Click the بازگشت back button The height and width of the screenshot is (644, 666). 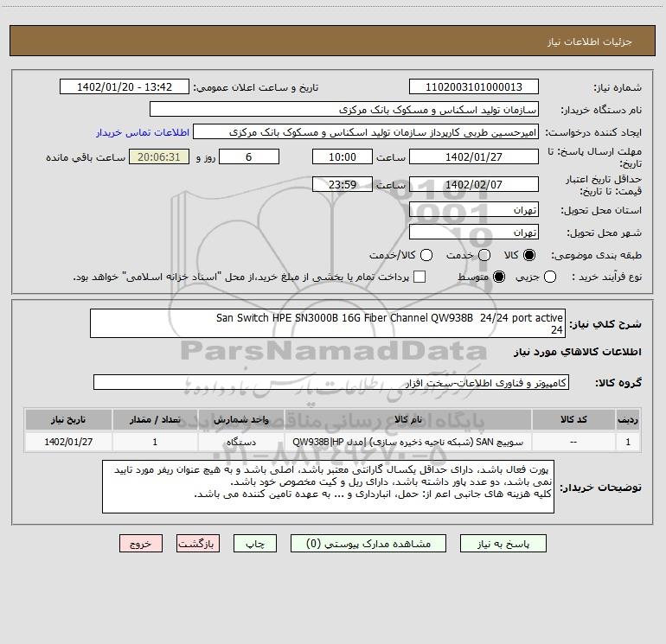(x=198, y=544)
